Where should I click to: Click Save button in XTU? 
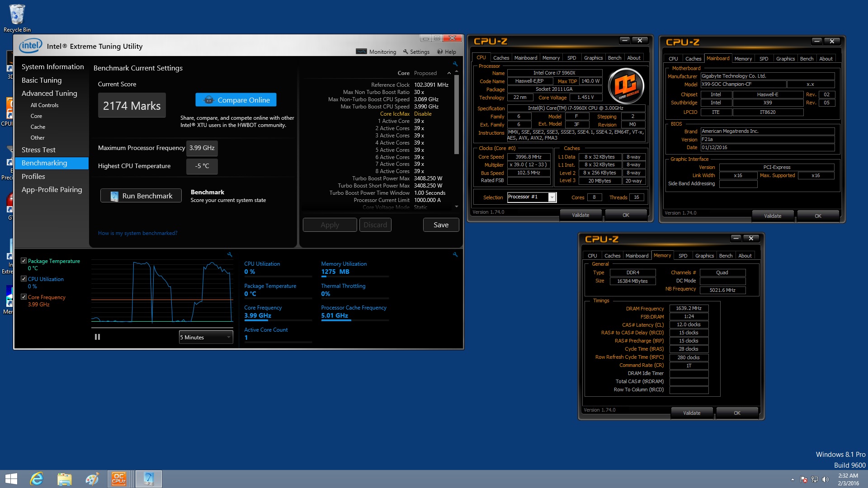pos(441,225)
